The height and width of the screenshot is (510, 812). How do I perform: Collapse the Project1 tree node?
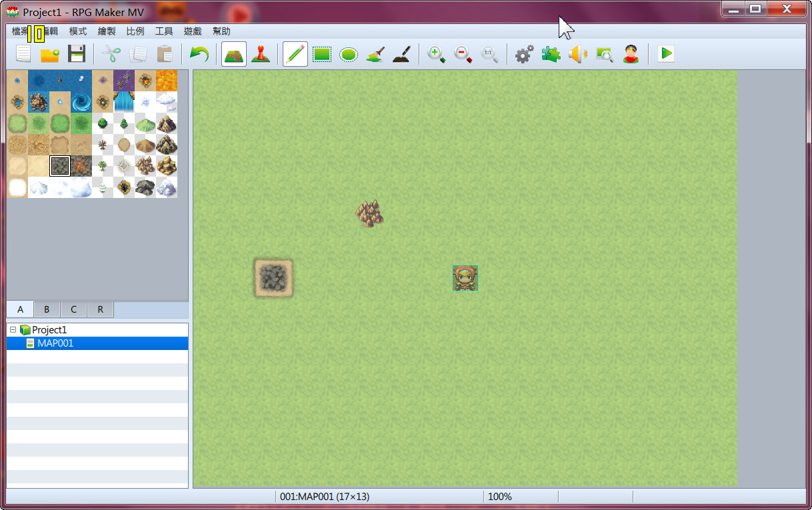point(13,329)
